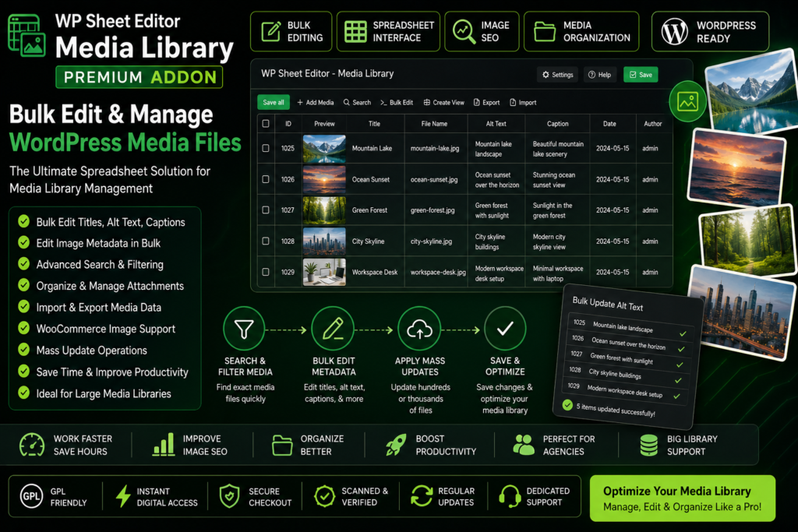Click the green Save button in header
The width and height of the screenshot is (798, 532).
(641, 75)
